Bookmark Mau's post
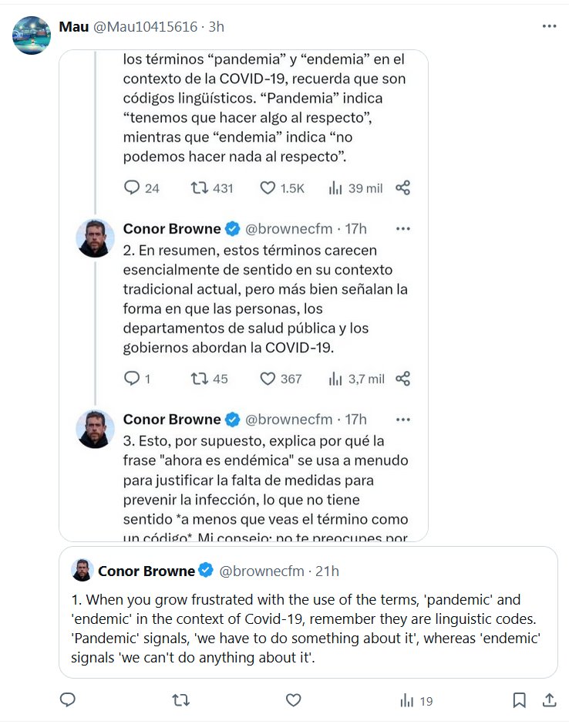 click(520, 700)
